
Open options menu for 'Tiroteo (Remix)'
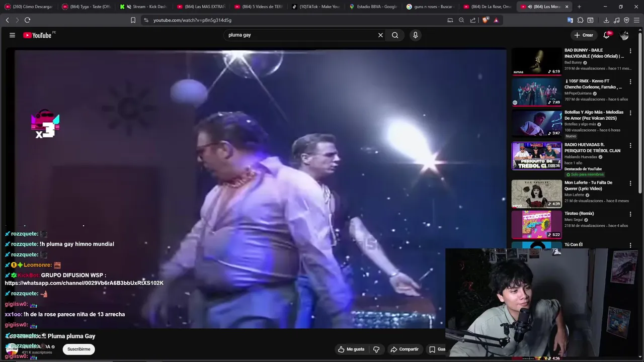[x=630, y=214]
